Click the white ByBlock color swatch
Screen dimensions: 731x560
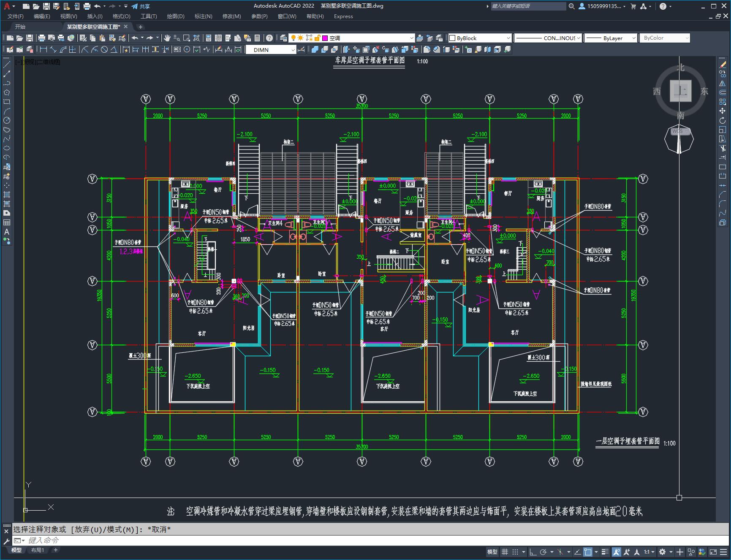[x=452, y=38]
